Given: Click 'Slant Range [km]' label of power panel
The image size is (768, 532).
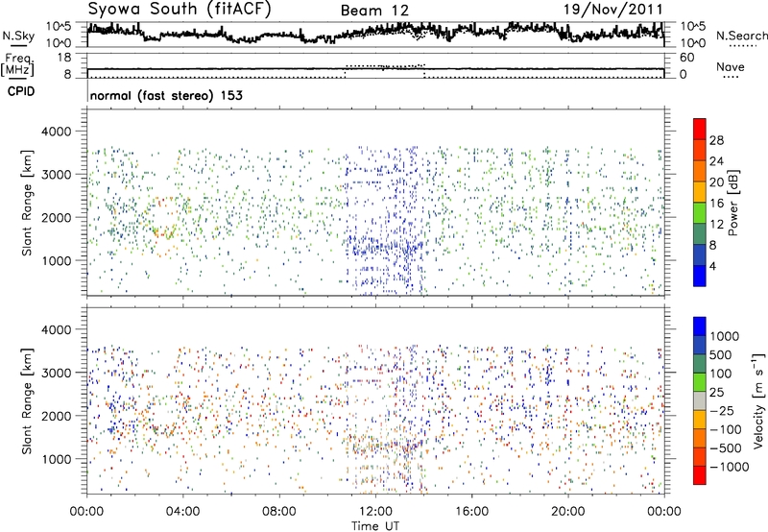Looking at the screenshot, I should [x=27, y=203].
